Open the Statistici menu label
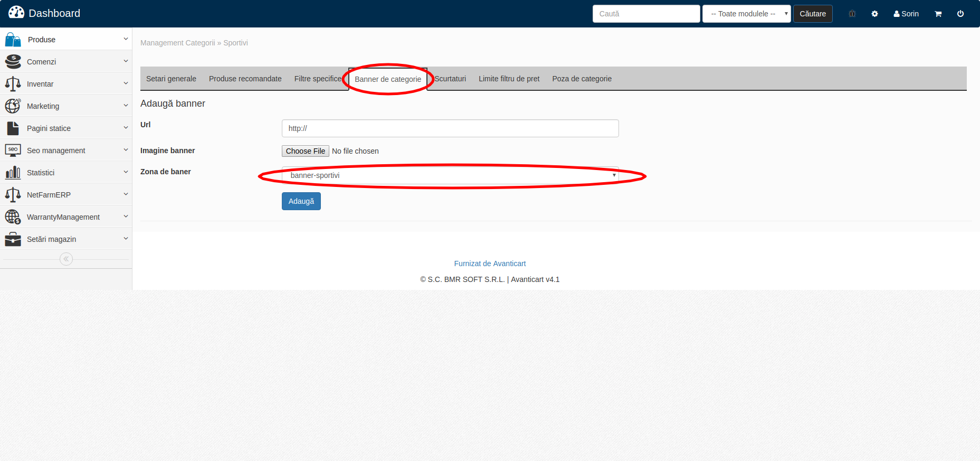The height and width of the screenshot is (461, 980). pos(41,173)
